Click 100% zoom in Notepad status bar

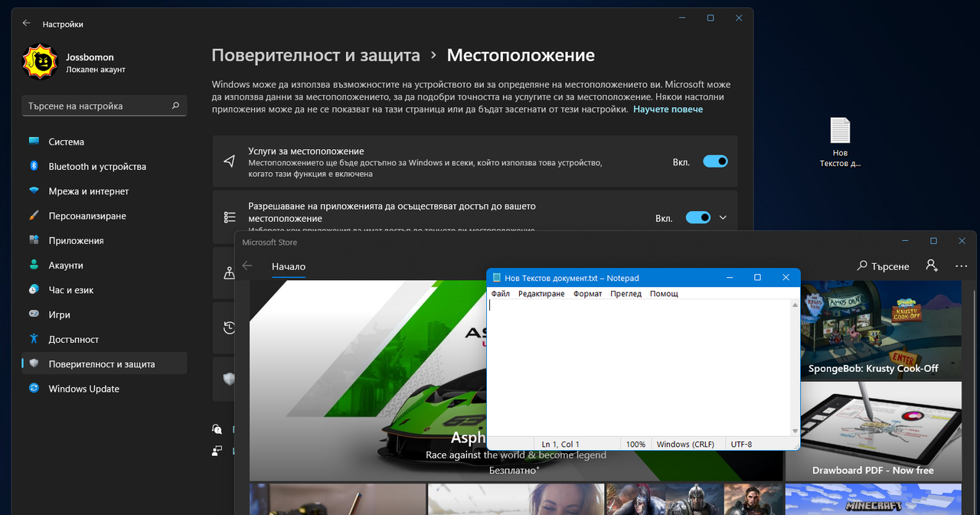coord(635,444)
